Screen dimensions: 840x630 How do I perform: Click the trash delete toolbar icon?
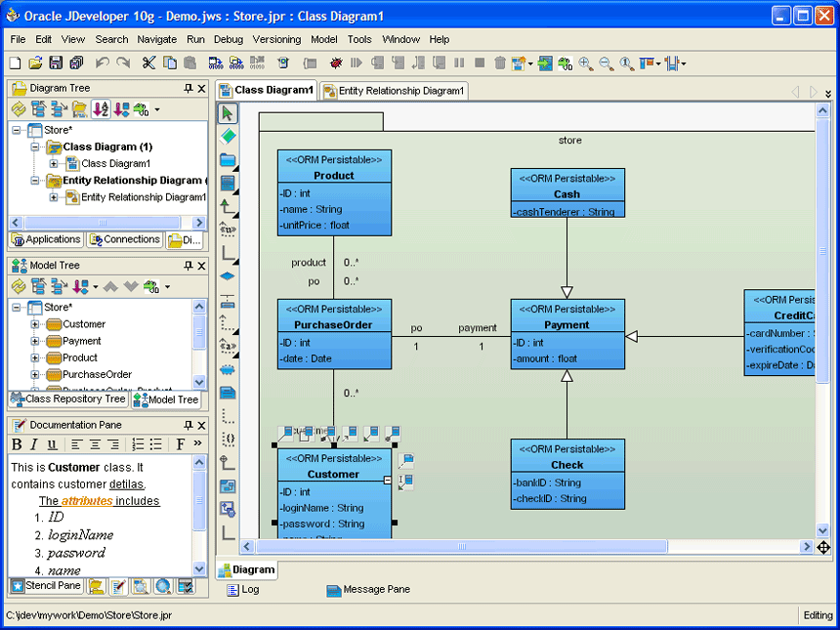[499, 63]
